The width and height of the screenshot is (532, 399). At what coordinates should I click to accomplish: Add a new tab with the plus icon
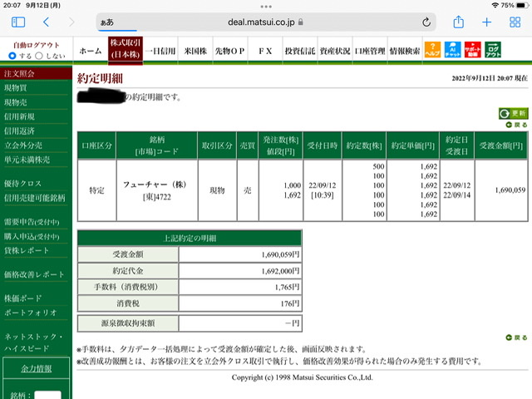(x=486, y=22)
